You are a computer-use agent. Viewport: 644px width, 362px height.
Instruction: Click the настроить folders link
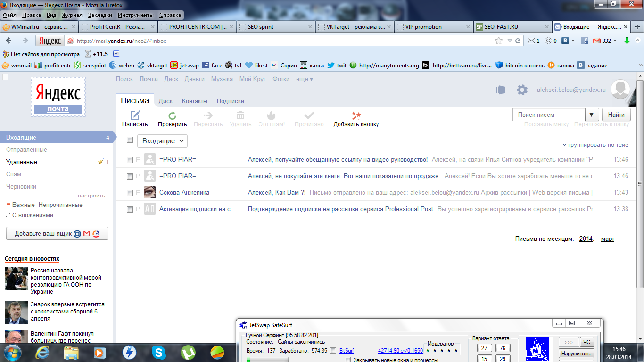tap(93, 196)
